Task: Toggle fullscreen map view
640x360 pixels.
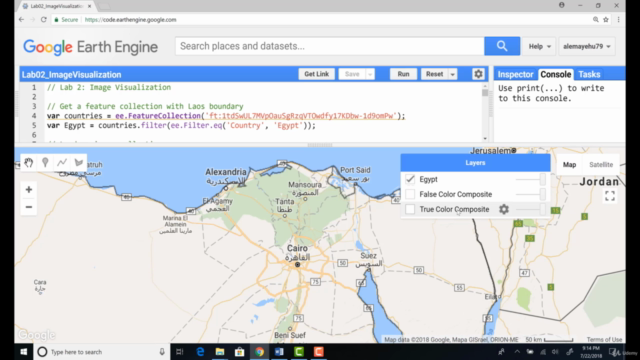Action: pos(610,196)
